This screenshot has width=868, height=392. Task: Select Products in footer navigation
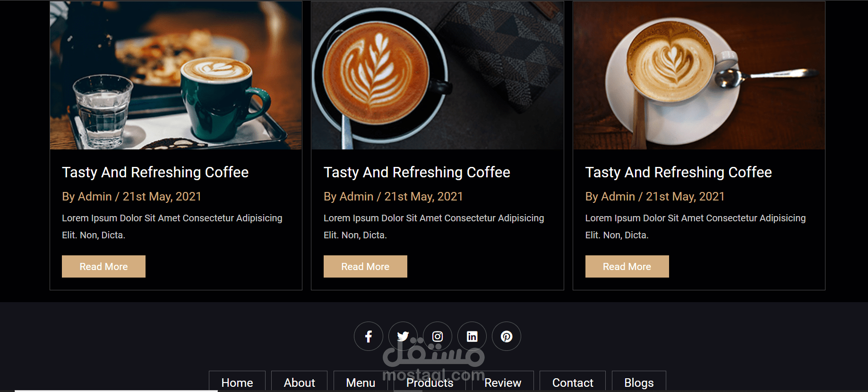[430, 382]
